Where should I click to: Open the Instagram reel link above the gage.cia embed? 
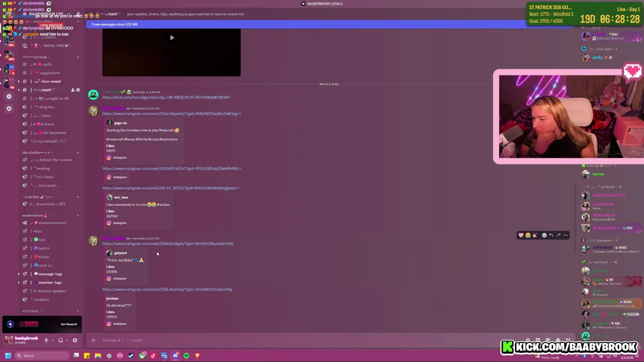(x=172, y=114)
